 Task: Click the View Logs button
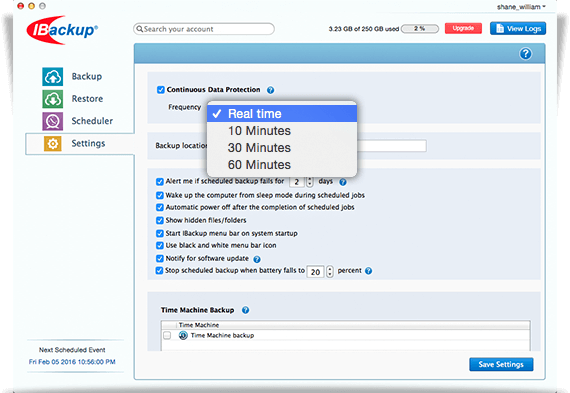pyautogui.click(x=518, y=28)
